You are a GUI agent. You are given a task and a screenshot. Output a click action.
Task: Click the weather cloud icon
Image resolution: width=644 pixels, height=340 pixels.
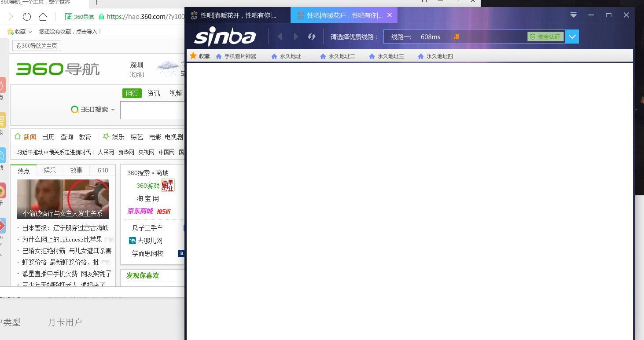(x=168, y=68)
